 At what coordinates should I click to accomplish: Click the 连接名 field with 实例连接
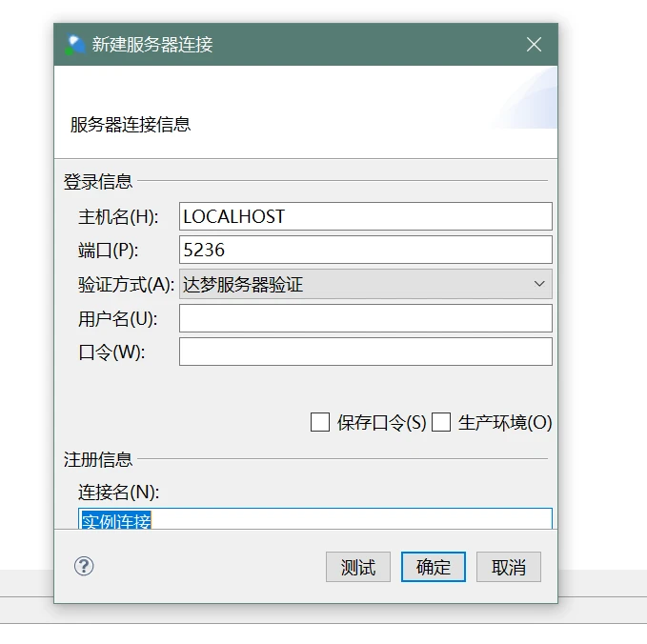click(x=314, y=519)
